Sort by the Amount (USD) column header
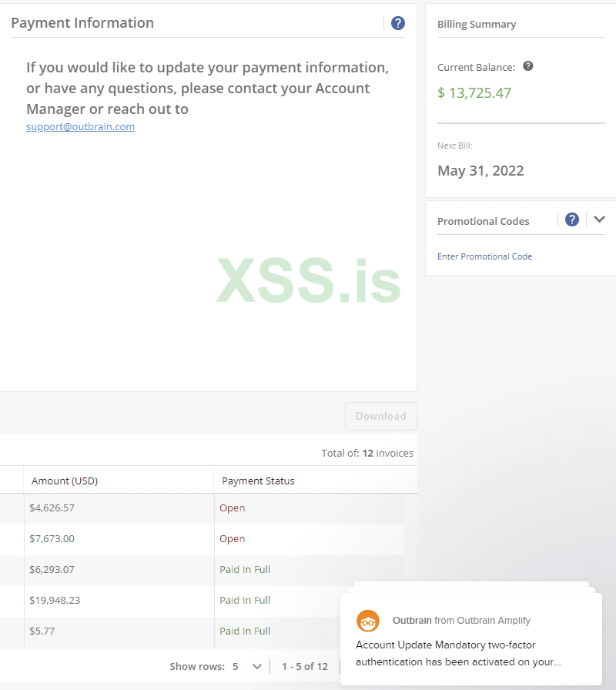 point(65,481)
